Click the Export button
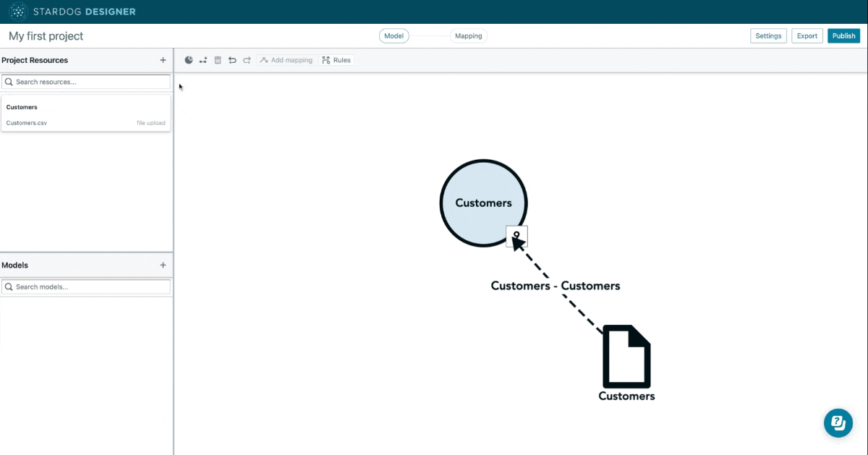The height and width of the screenshot is (455, 868). tap(807, 36)
